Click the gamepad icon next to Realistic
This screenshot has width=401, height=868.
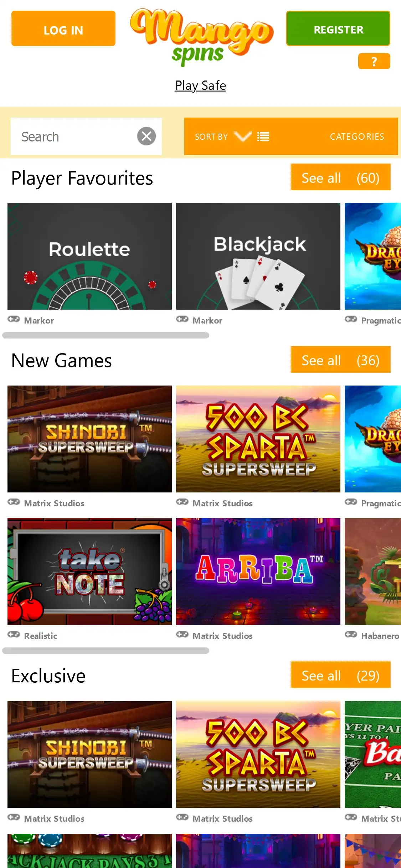tap(14, 634)
